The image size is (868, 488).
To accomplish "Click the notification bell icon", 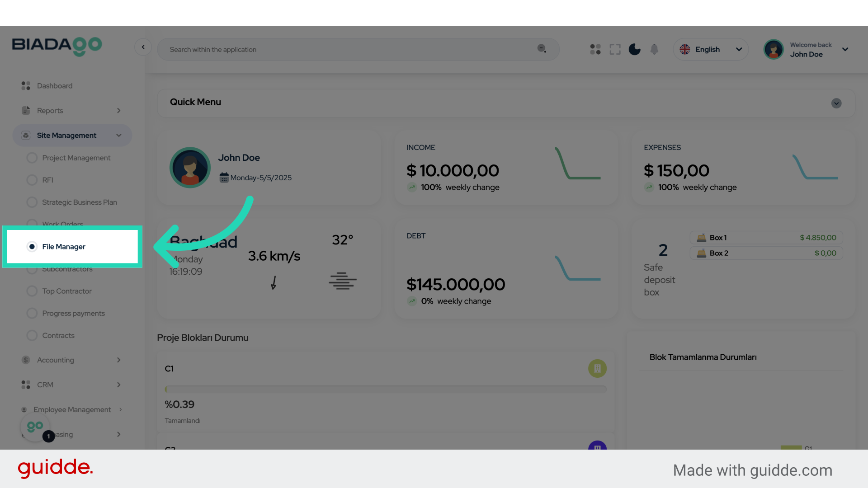I will (654, 49).
